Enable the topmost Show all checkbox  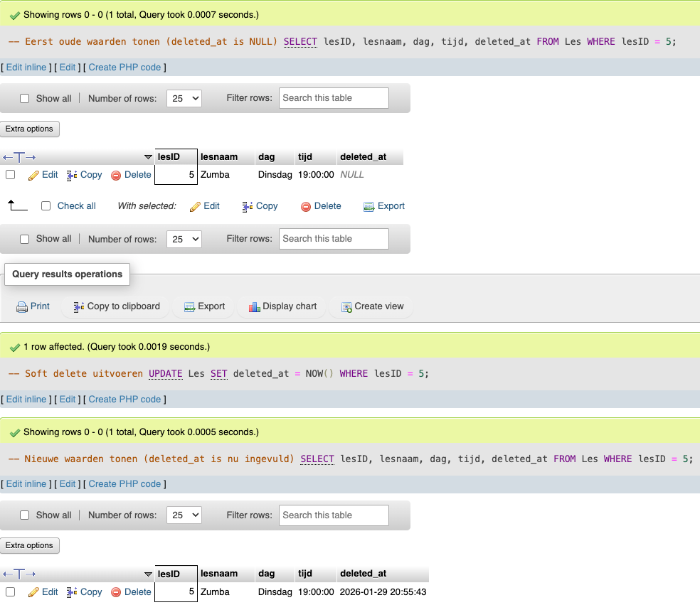25,99
